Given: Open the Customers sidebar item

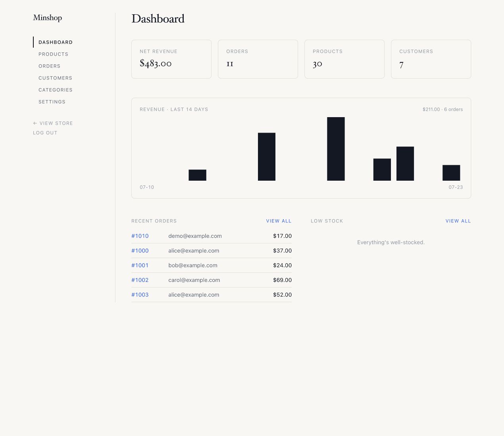Looking at the screenshot, I should click(55, 78).
